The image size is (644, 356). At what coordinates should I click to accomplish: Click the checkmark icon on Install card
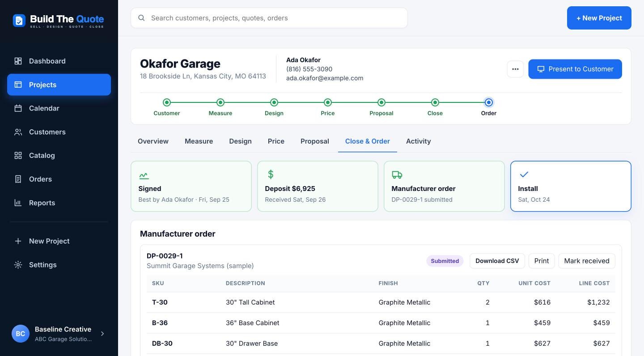tap(524, 174)
